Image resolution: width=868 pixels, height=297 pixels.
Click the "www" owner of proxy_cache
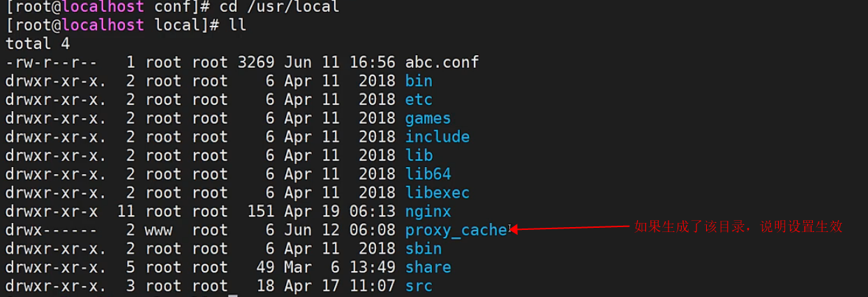tap(158, 230)
